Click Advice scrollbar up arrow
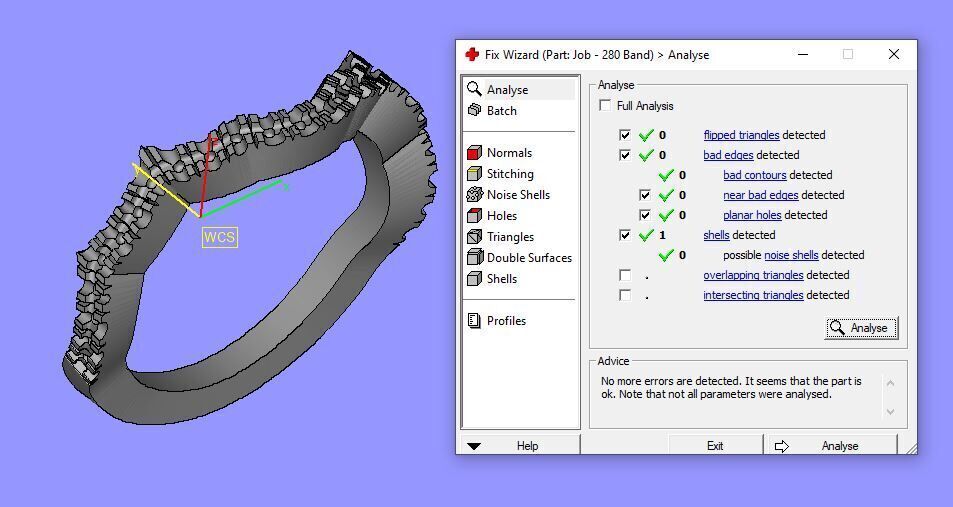The width and height of the screenshot is (953, 507). [x=890, y=383]
